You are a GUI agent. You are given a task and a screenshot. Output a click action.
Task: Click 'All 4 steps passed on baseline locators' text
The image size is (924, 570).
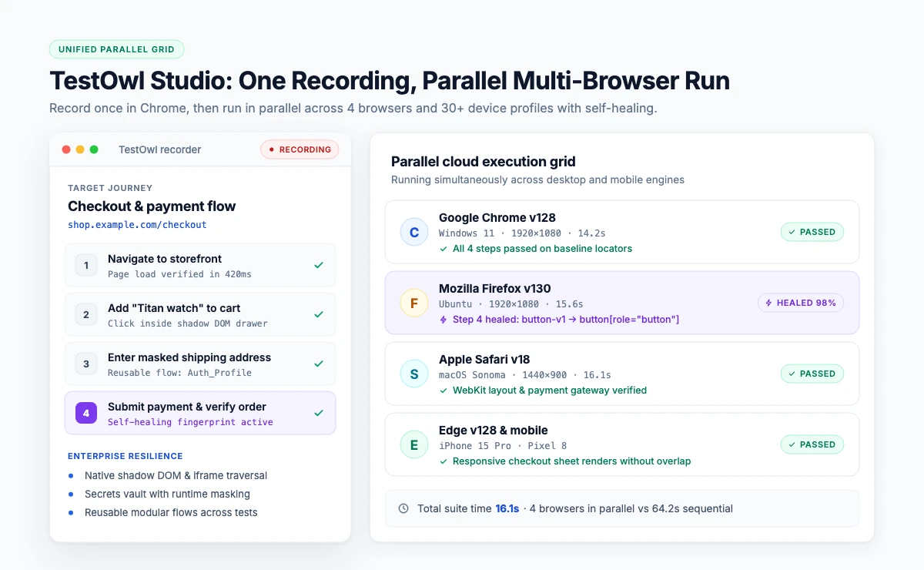pos(542,249)
